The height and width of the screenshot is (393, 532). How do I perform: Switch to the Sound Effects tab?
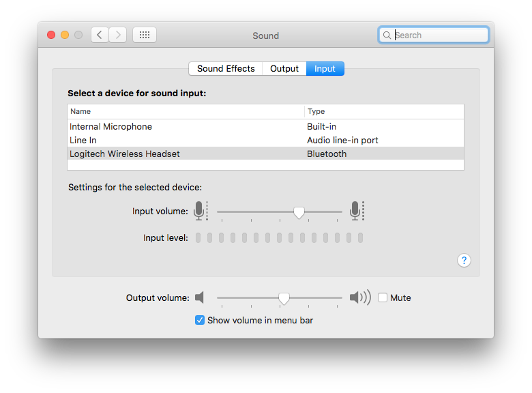pos(226,68)
